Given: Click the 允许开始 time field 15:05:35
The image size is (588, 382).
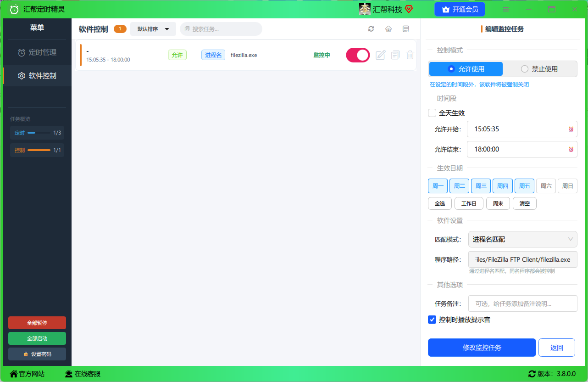Looking at the screenshot, I should click(522, 129).
